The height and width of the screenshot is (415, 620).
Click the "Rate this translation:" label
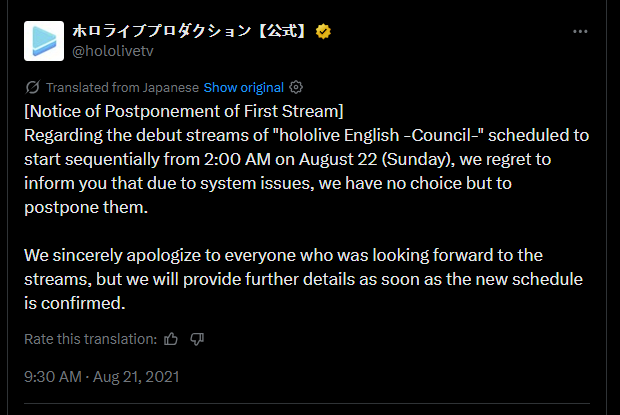coord(90,339)
